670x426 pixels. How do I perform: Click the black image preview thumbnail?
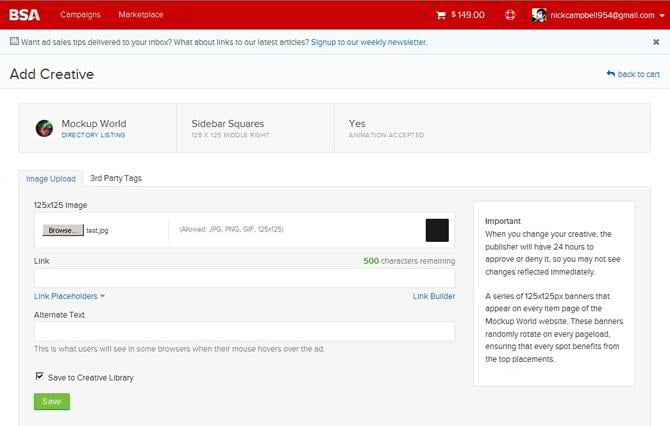tap(437, 229)
